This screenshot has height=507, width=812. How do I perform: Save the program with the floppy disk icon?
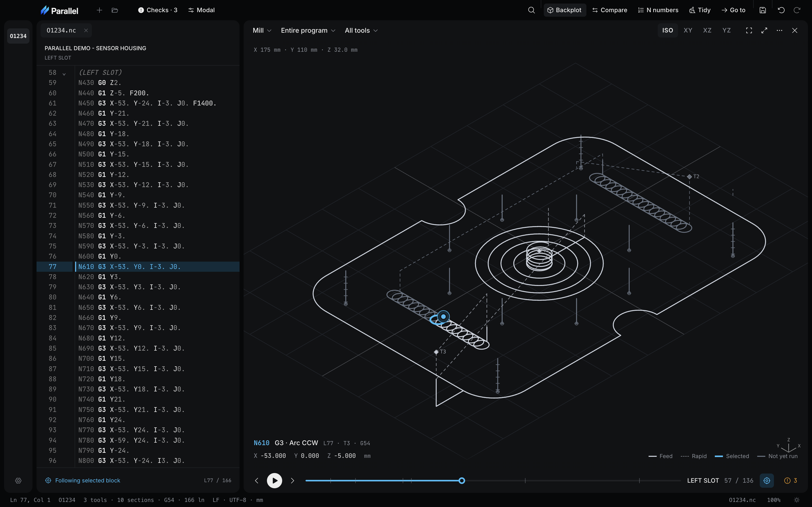[x=763, y=10]
